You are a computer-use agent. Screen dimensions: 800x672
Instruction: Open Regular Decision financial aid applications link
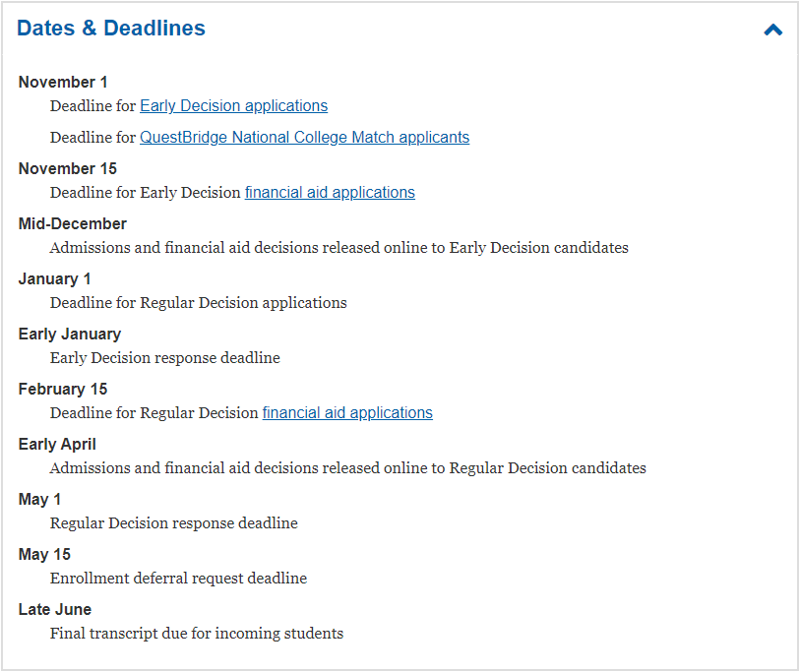click(347, 413)
